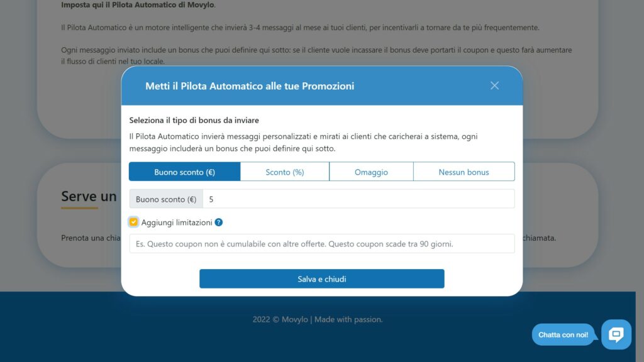Click the 'Buono sconto (€)' field label

(166, 199)
